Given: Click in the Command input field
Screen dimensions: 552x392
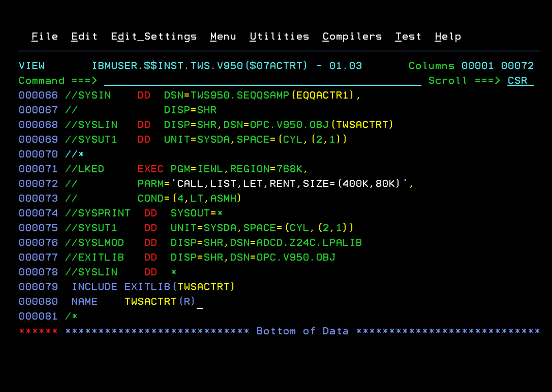Looking at the screenshot, I should point(261,81).
